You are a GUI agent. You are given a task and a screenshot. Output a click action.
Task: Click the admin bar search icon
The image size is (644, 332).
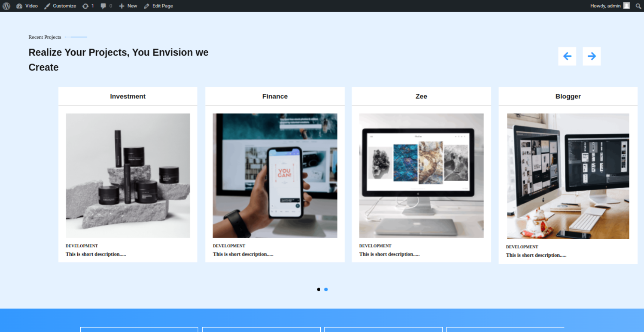[638, 6]
